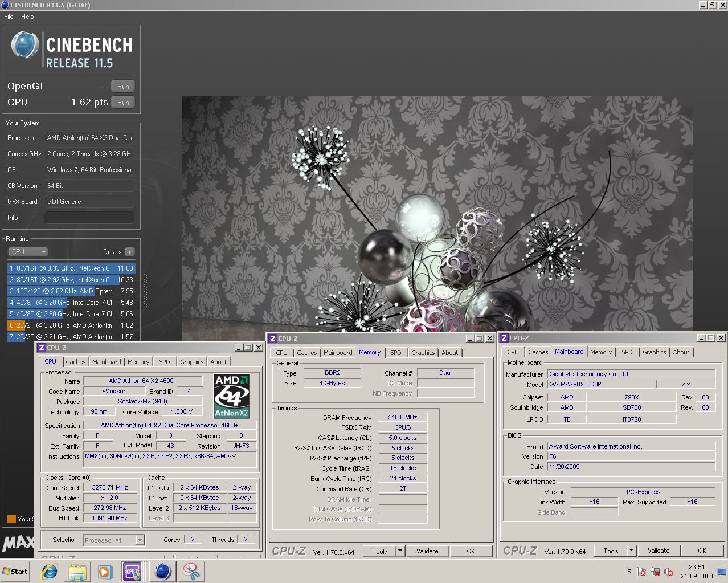Select CPU tab in Memory CPU-Z window
This screenshot has height=583, width=728.
[282, 353]
